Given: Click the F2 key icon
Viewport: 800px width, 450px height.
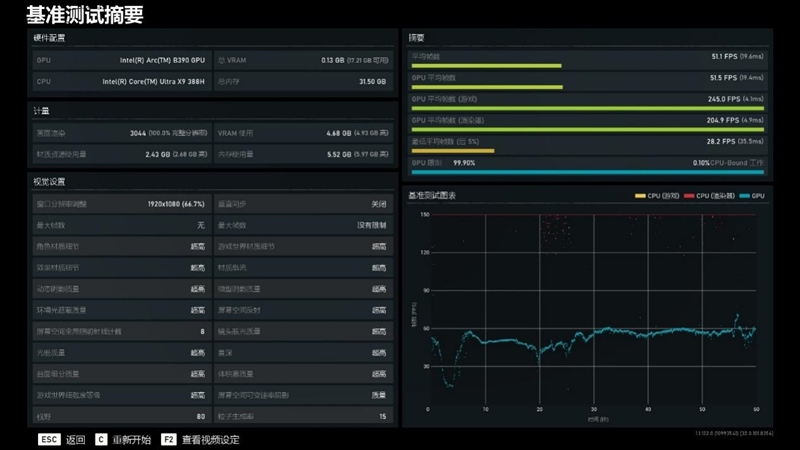Looking at the screenshot, I should click(168, 439).
